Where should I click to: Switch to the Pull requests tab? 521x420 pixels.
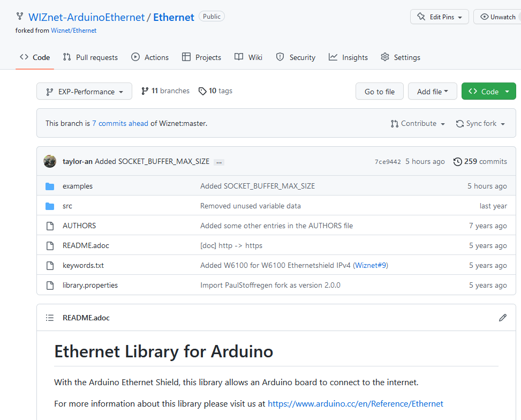click(x=90, y=57)
